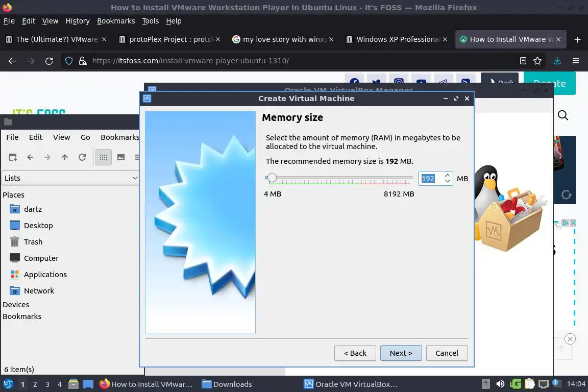Open Firefox Bookmarks menu
The width and height of the screenshot is (588, 392).
(116, 21)
